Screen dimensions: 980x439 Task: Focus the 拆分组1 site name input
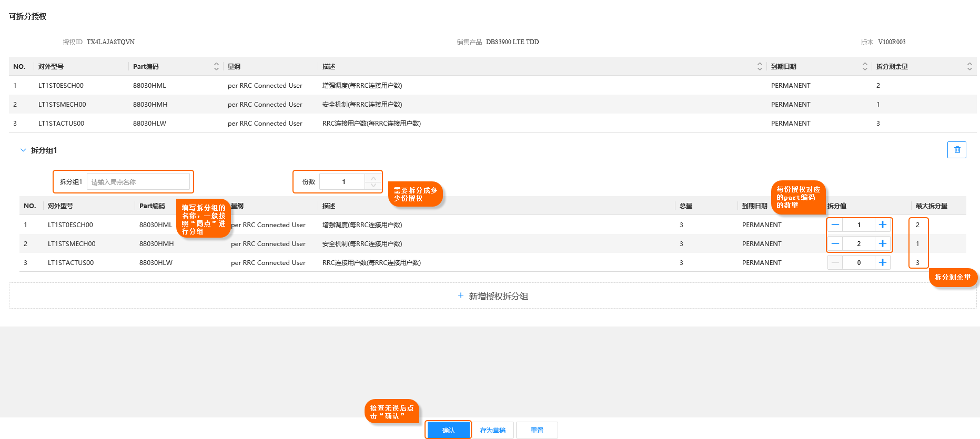(138, 182)
